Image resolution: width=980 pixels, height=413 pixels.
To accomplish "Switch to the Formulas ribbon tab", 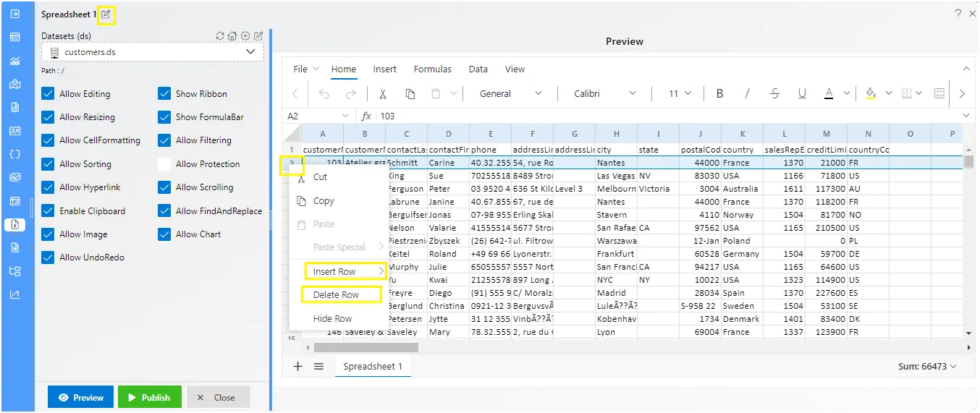I will [432, 69].
